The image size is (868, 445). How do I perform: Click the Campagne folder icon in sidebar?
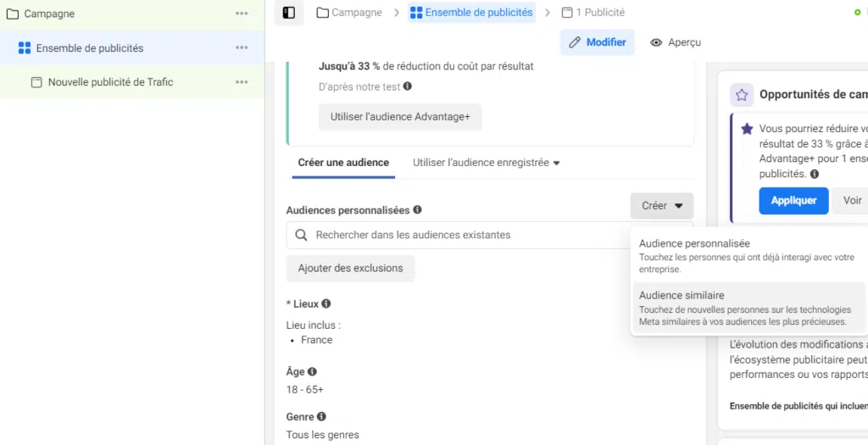point(12,14)
